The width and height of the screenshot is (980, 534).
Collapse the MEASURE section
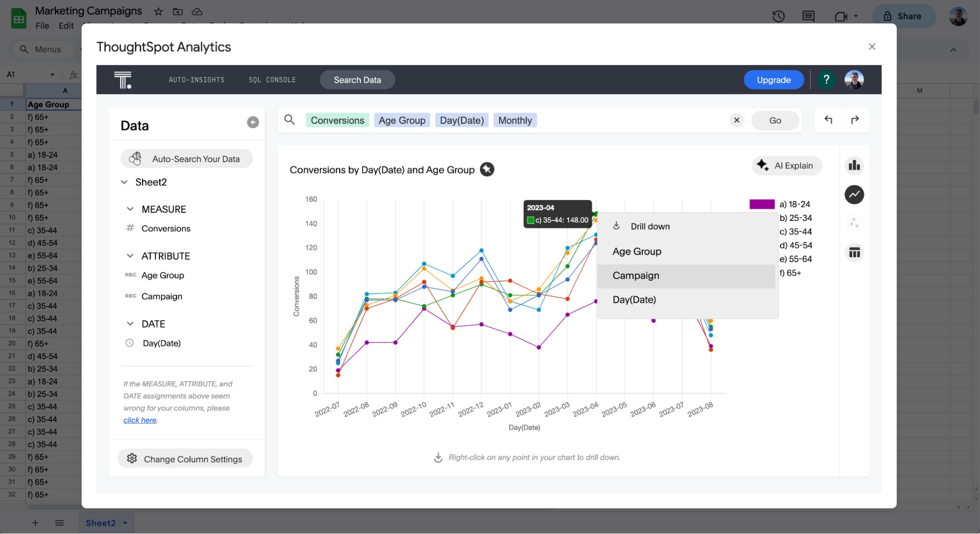click(x=130, y=209)
